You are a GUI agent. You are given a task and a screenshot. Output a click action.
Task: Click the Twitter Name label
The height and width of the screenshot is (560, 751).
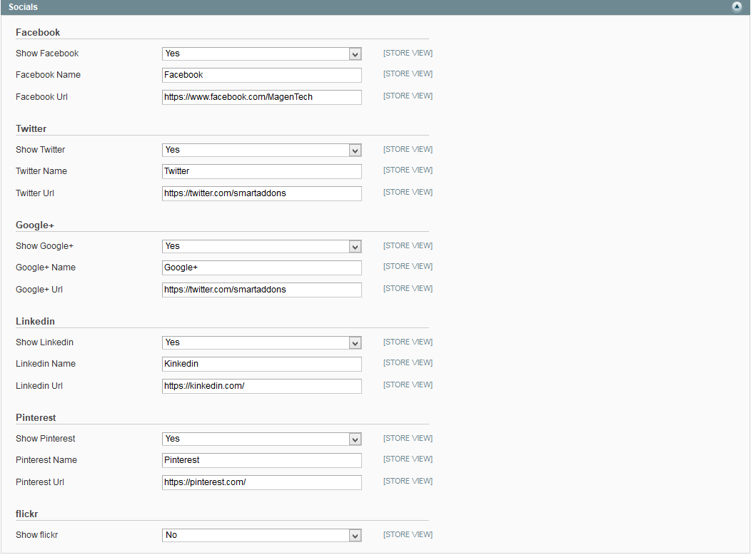[41, 171]
